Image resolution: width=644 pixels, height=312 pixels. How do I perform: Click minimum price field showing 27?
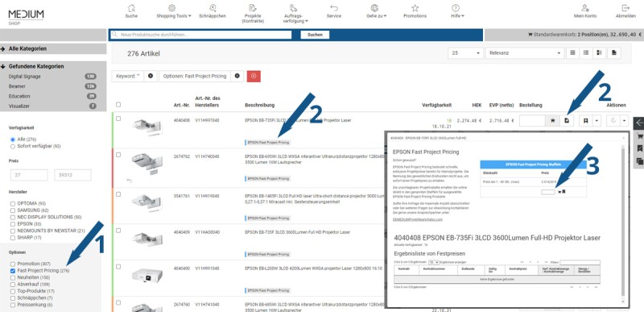pos(29,175)
